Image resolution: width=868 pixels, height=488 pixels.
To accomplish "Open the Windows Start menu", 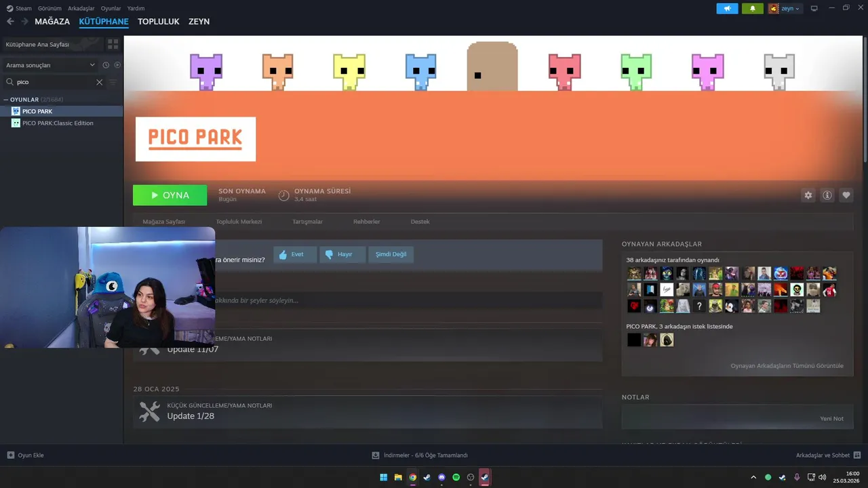I will [384, 477].
